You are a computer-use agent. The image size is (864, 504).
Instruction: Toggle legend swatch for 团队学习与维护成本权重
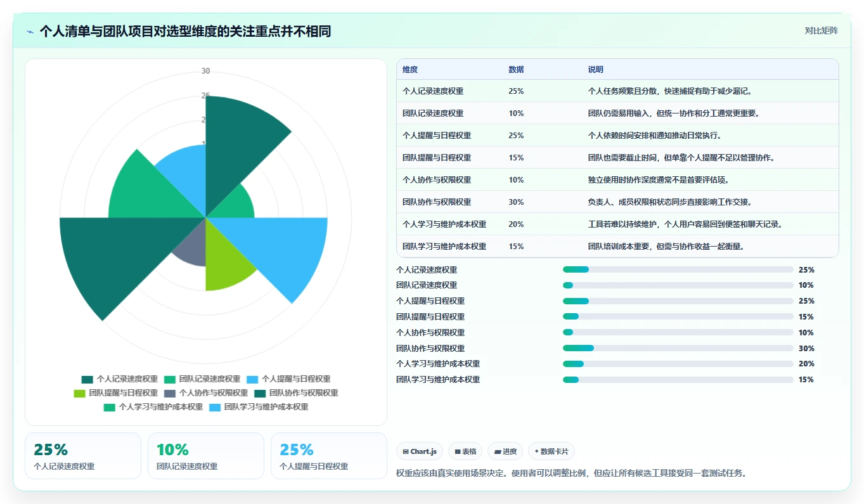click(215, 407)
